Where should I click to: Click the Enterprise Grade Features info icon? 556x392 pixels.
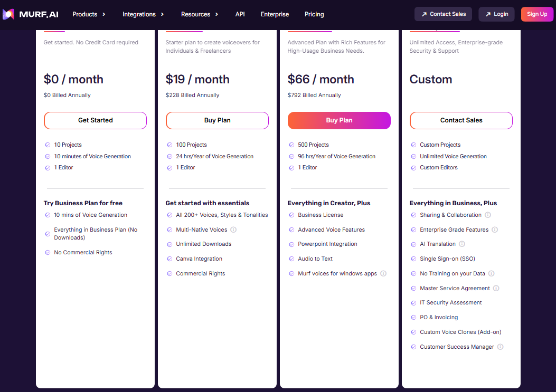click(495, 229)
